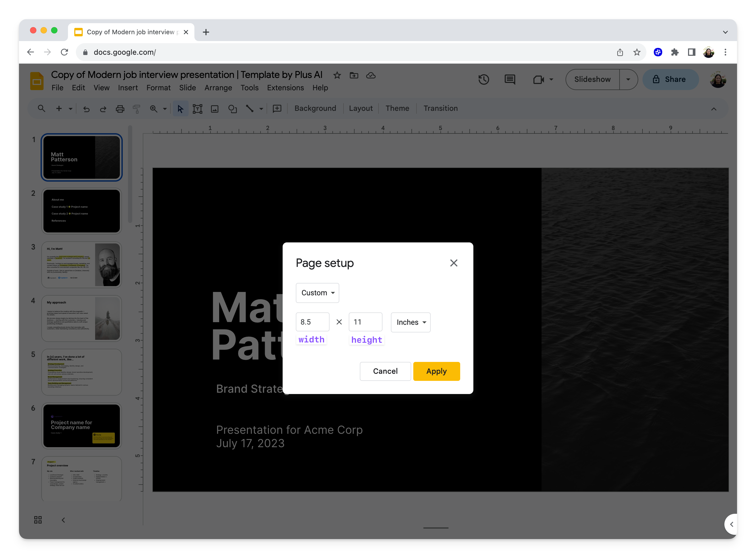
Task: Expand the new slide layout dropdown arrow
Action: point(70,109)
